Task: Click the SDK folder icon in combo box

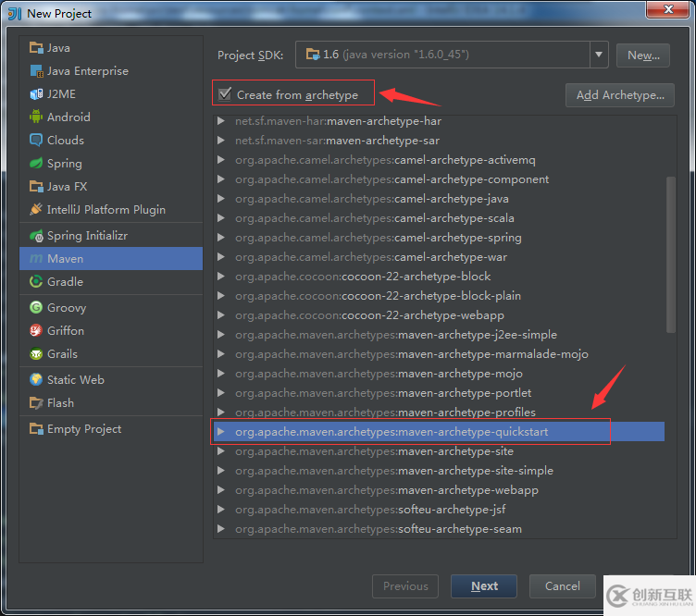Action: click(313, 55)
